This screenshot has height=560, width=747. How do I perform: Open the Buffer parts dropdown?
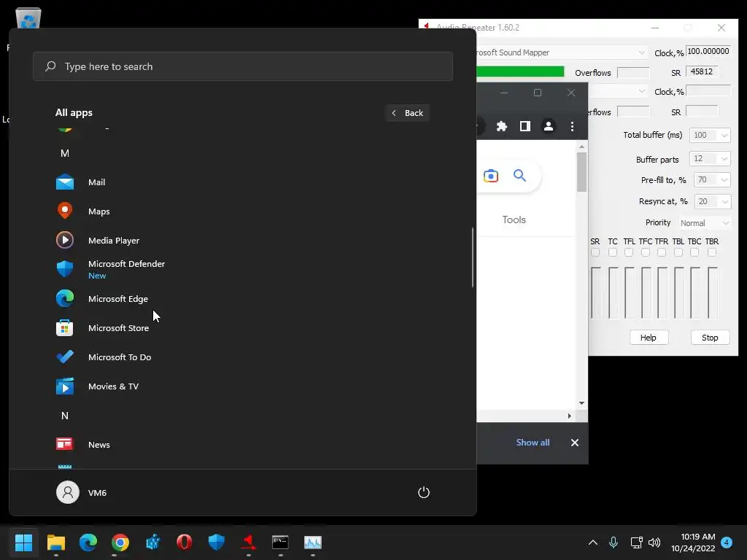(x=710, y=158)
